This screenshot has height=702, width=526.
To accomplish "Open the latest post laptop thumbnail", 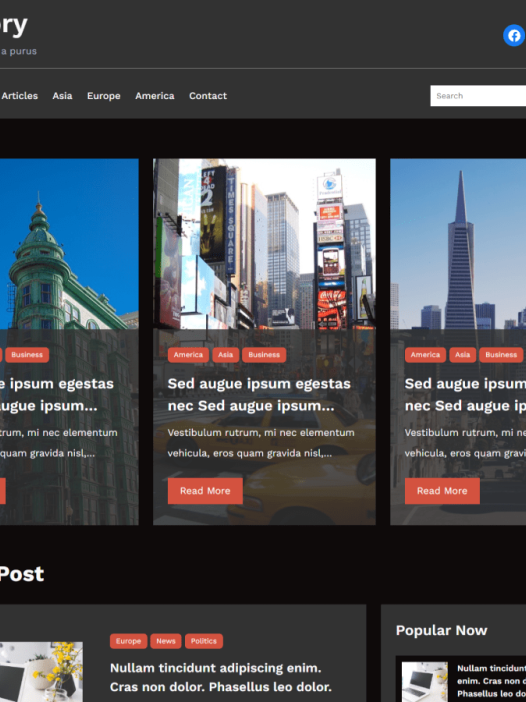I will (41, 672).
